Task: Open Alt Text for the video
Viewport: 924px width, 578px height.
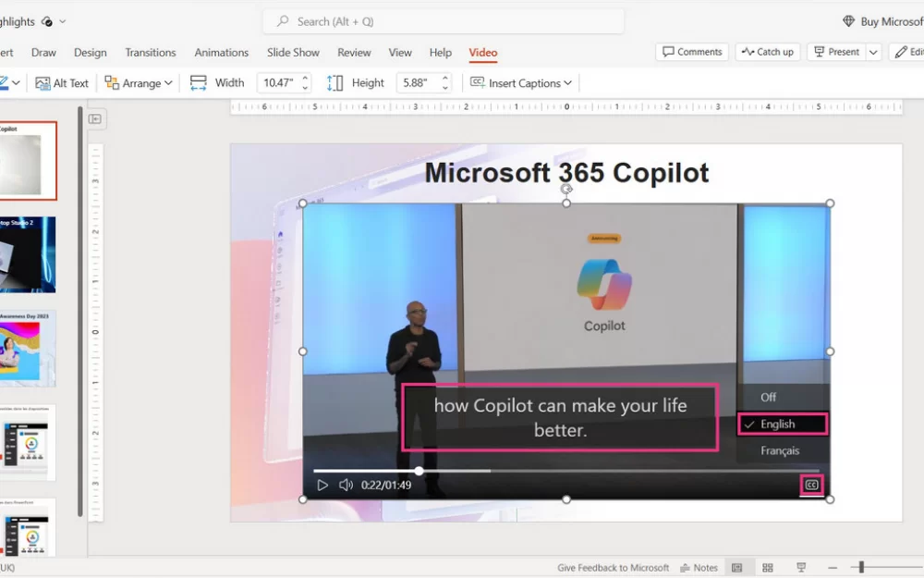Action: [x=62, y=83]
